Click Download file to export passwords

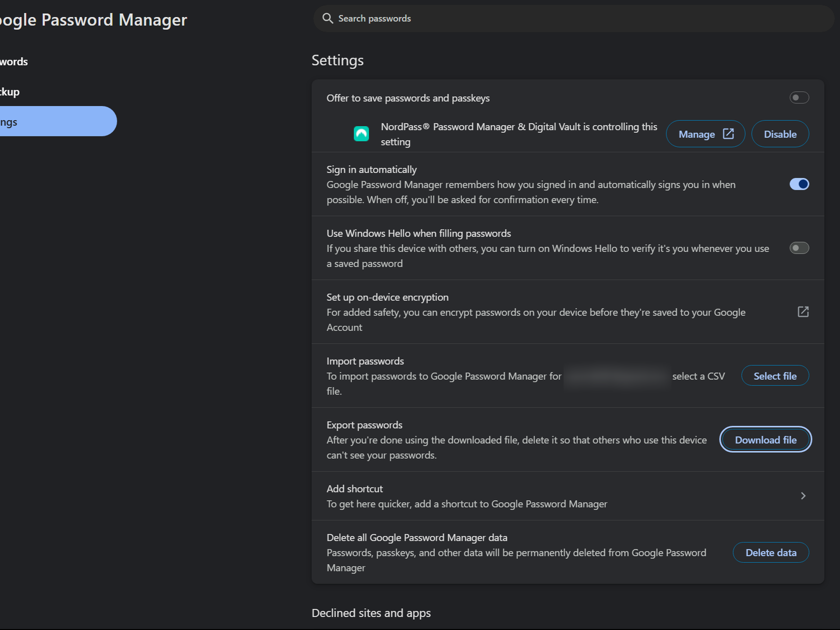765,439
